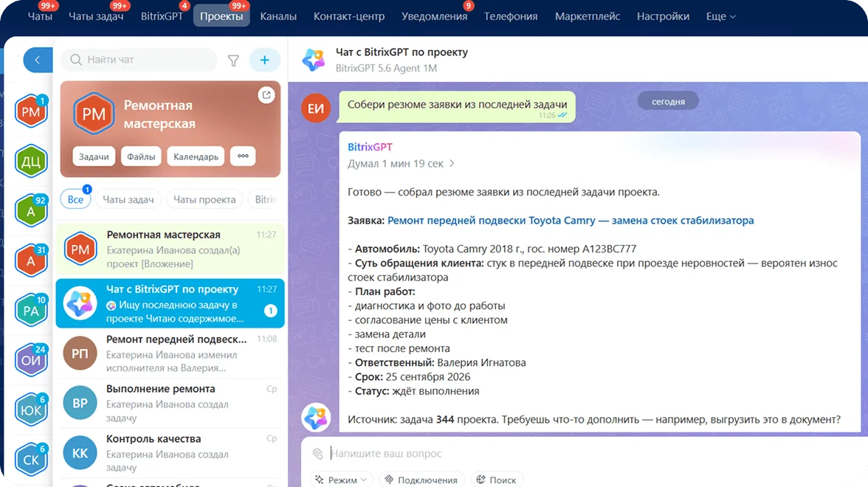Select the РМ project avatar in sidebar
868x487 pixels.
(31, 112)
